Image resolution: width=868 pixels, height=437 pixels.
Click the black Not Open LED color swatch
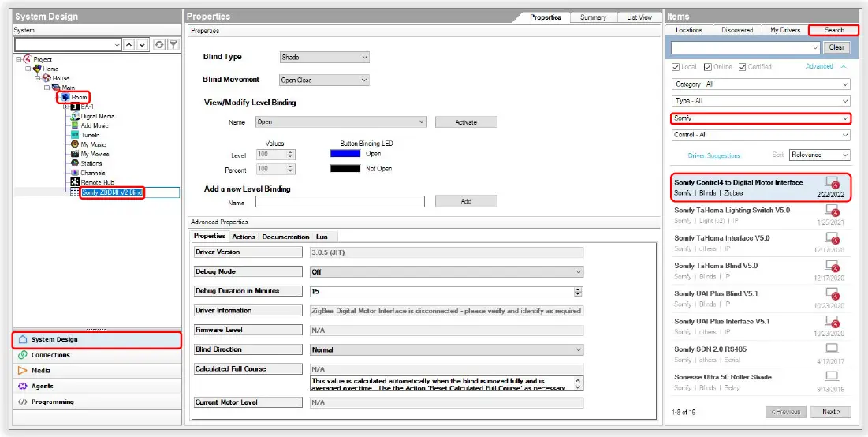click(345, 168)
